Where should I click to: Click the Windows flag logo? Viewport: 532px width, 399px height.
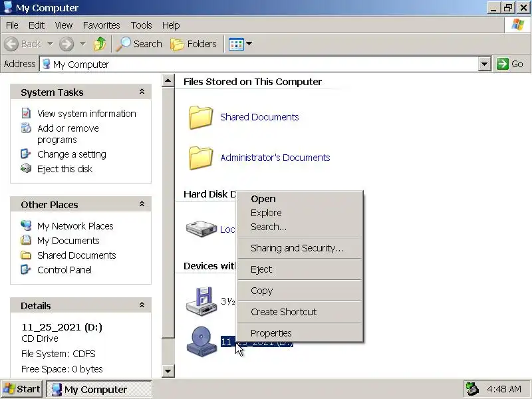pyautogui.click(x=518, y=25)
